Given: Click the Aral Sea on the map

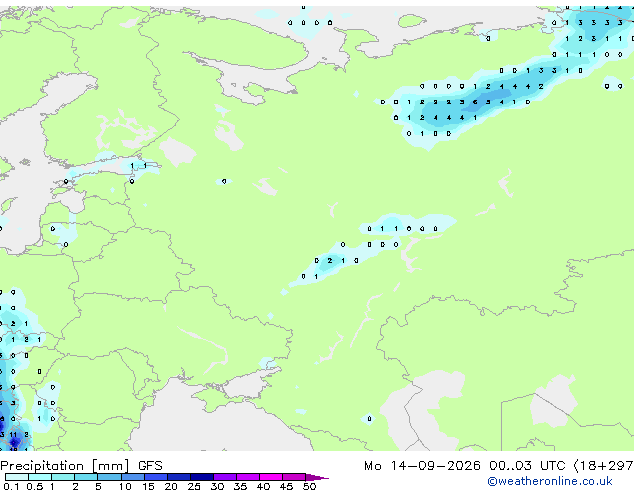Looking at the screenshot, I should tap(553, 400).
